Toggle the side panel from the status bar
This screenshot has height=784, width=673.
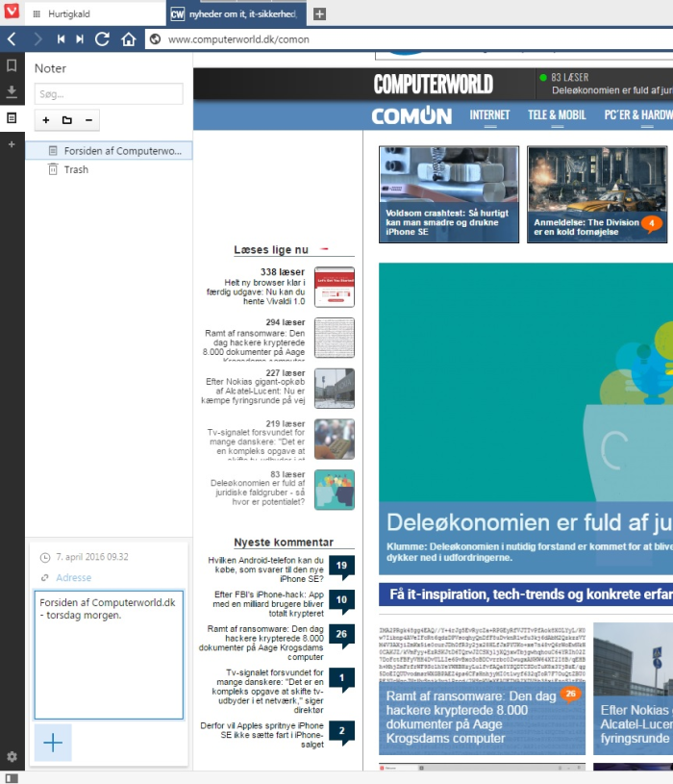[x=12, y=778]
